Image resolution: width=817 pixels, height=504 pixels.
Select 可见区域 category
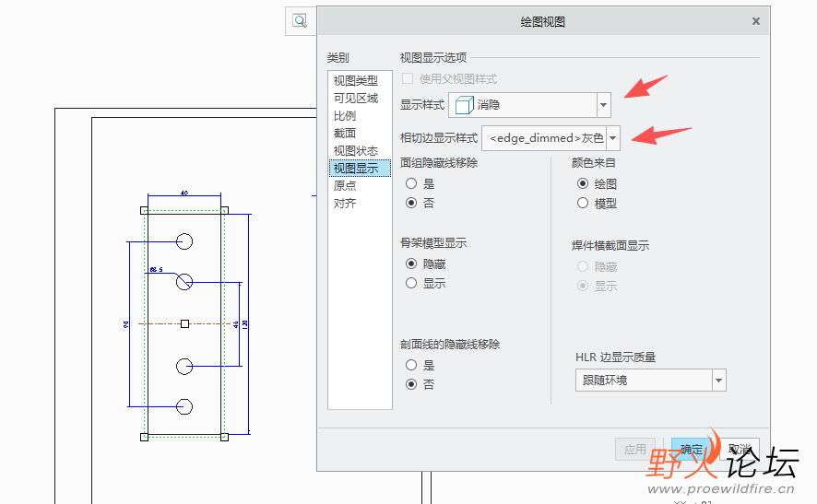356,98
